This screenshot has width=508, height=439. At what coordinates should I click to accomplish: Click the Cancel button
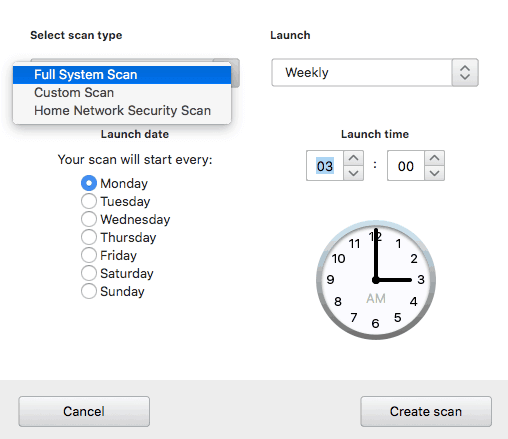84,411
